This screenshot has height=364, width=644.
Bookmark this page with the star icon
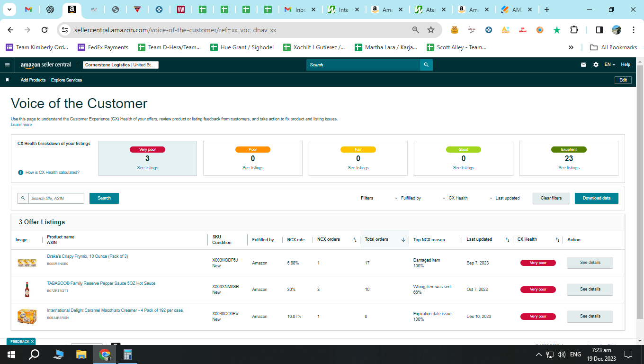[x=431, y=30]
